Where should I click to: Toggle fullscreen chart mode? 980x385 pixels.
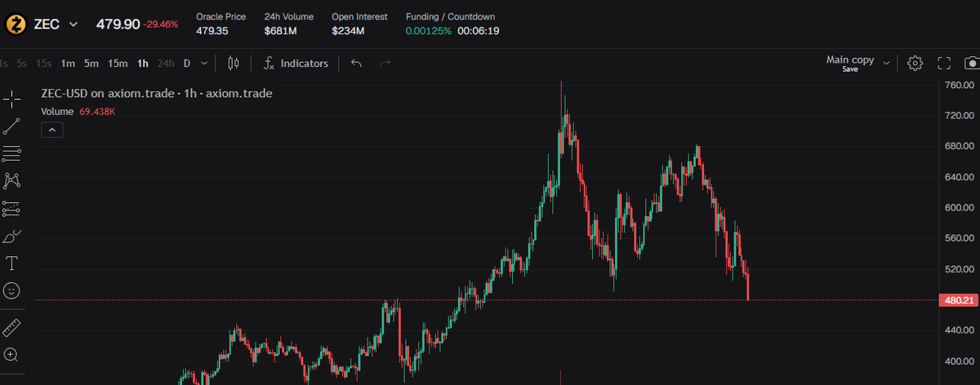coord(944,64)
